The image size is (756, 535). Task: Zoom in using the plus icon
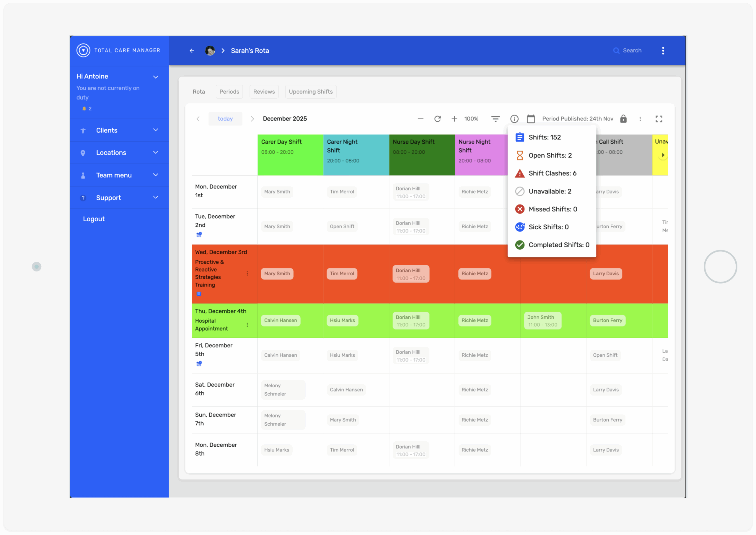(x=454, y=118)
